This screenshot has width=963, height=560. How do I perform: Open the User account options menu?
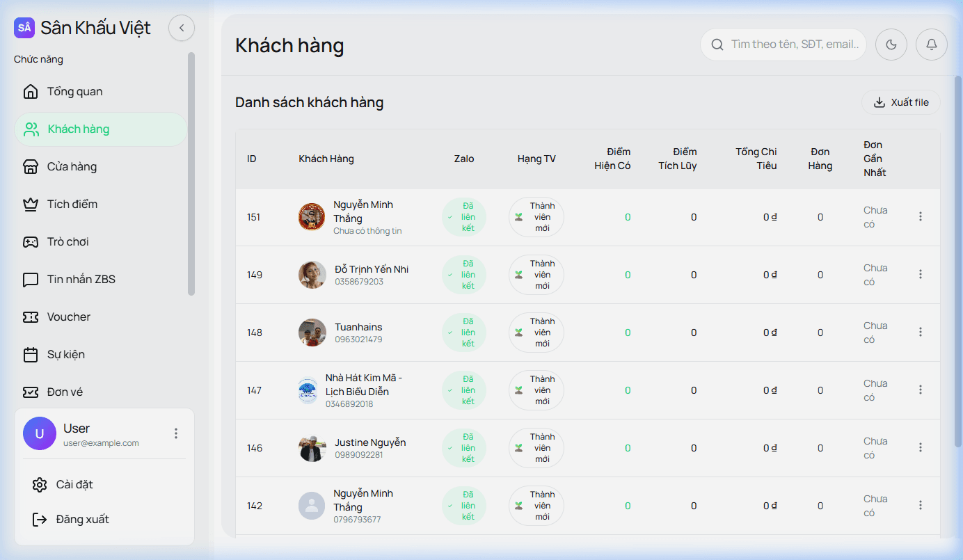(176, 433)
